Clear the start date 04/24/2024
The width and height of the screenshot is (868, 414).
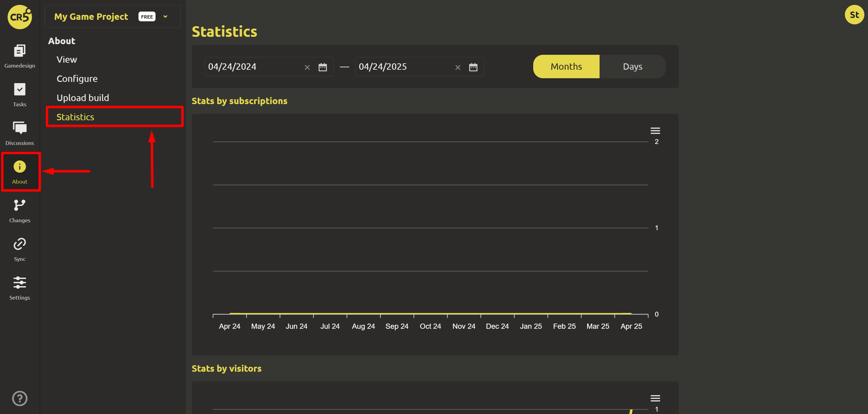307,67
